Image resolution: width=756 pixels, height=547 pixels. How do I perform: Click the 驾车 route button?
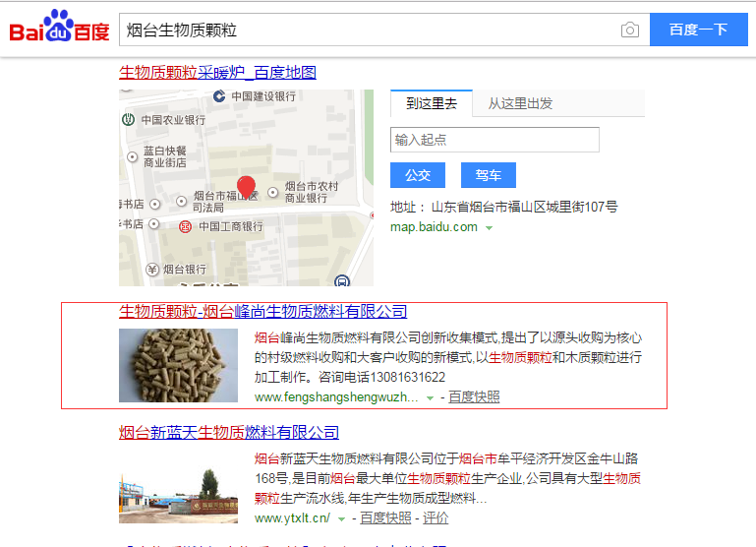(x=489, y=175)
